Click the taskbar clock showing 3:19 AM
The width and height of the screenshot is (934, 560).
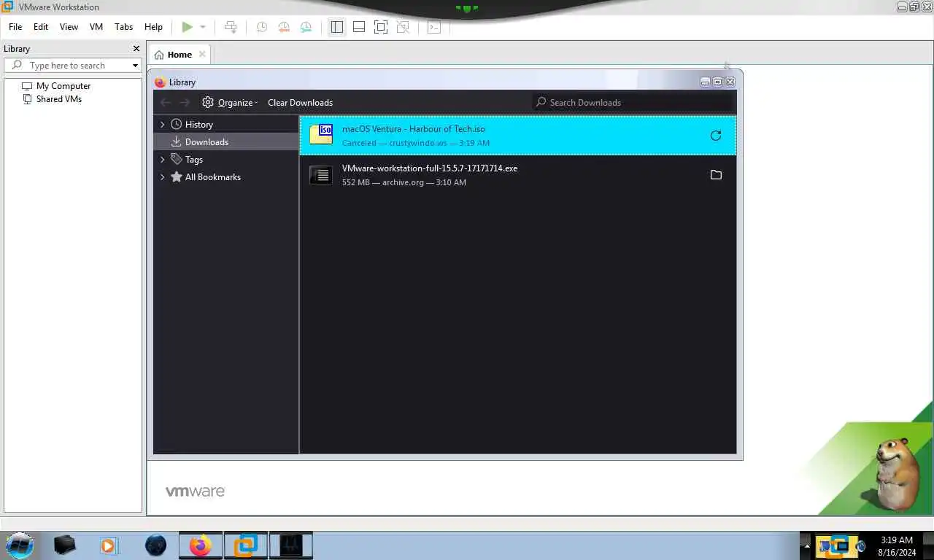coord(896,546)
